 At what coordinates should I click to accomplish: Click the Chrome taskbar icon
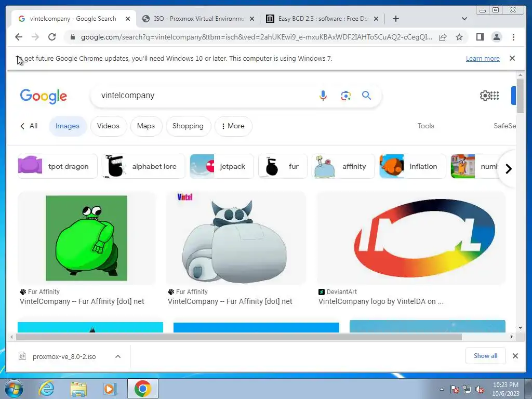pos(142,389)
